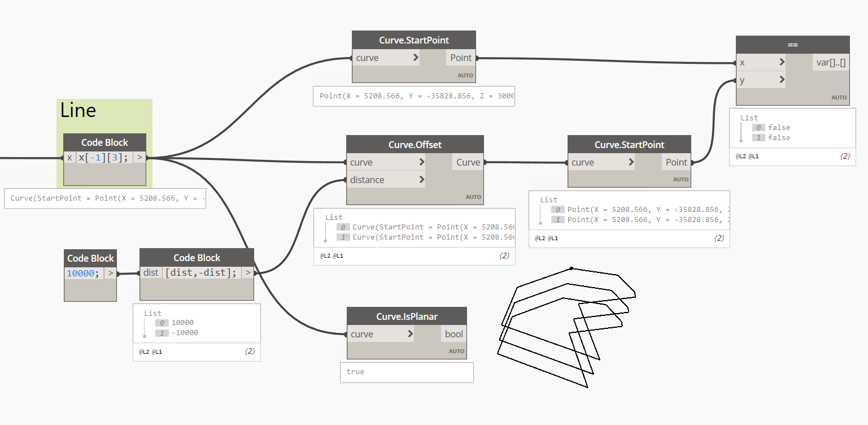Expand index 1 in the == node's list preview

758,137
